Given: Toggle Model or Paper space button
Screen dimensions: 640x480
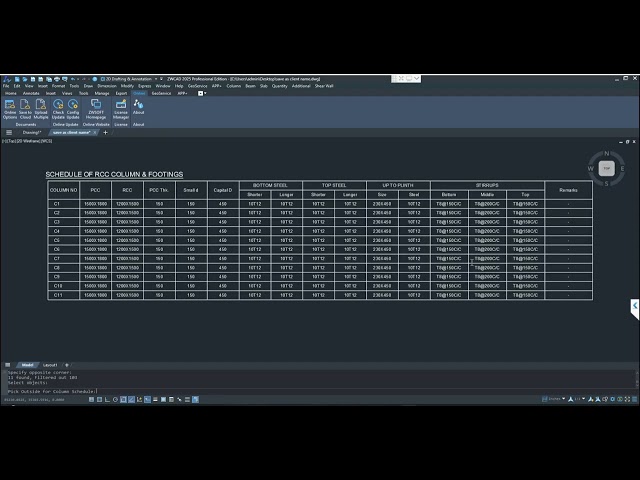Looking at the screenshot, I should tap(196, 399).
